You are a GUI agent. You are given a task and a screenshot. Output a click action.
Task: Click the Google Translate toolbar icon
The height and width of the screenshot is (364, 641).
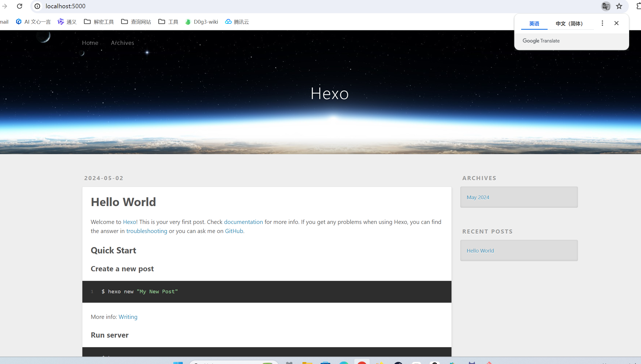[606, 6]
